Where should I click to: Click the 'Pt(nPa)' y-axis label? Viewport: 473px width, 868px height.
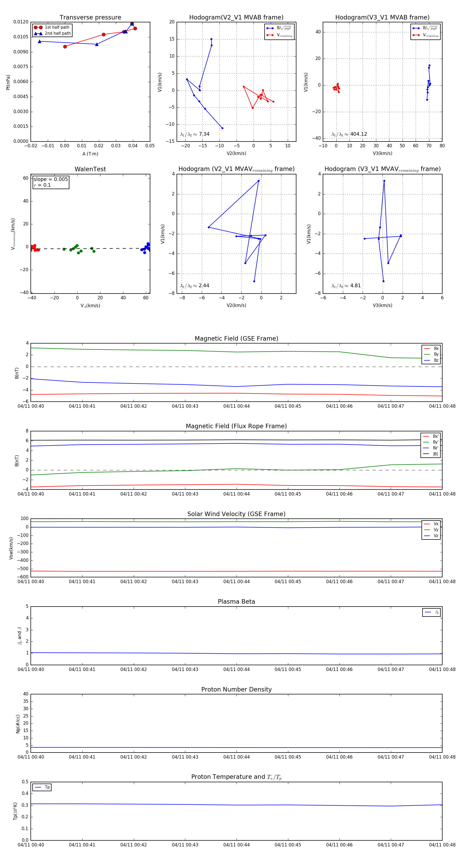(8, 82)
